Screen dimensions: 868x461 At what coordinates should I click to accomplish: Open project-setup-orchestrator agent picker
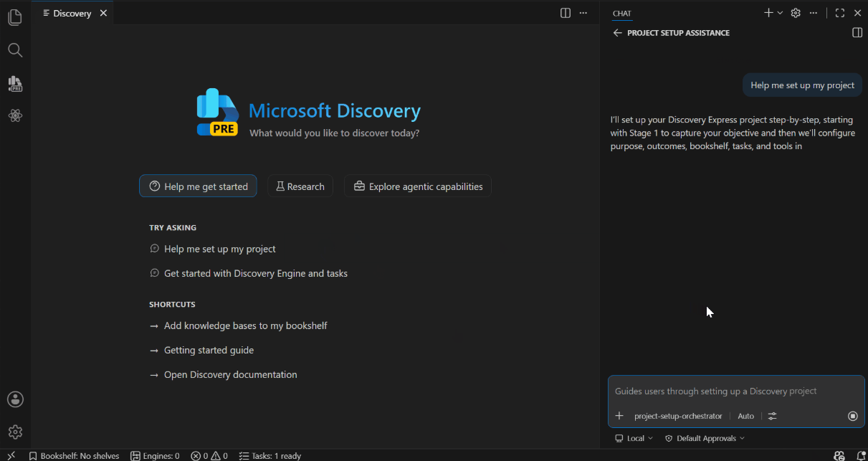click(678, 416)
